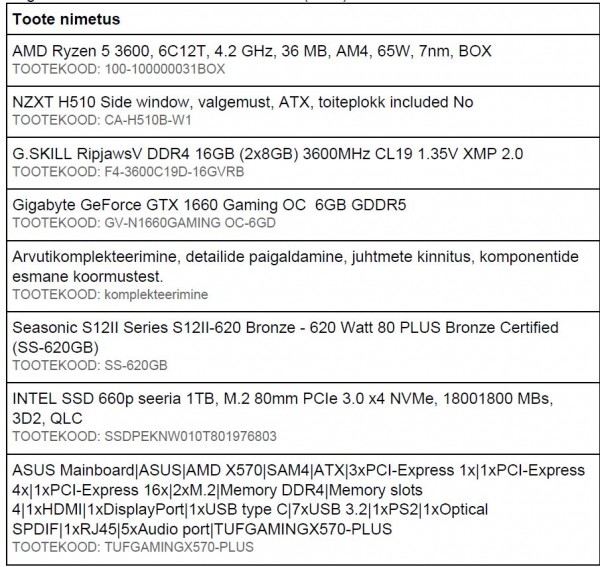Click product code SS-620GB below Seasonic
The height and width of the screenshot is (567, 600).
pos(136,365)
